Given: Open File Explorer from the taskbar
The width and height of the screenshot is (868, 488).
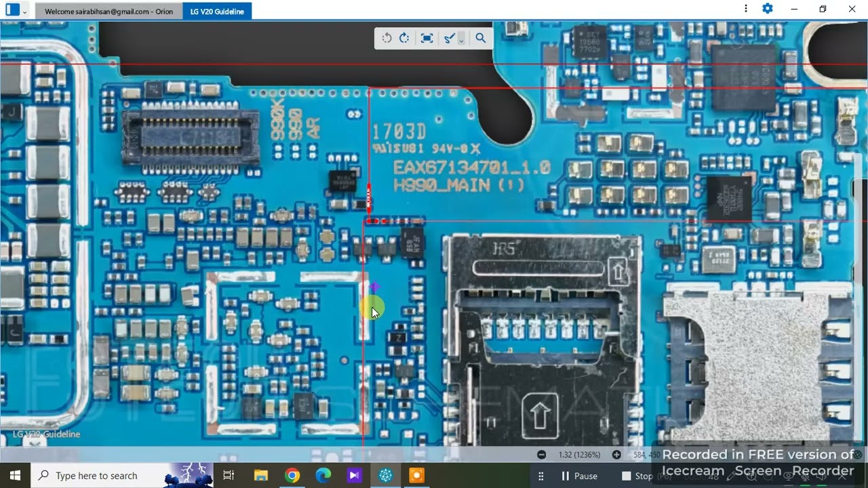Looking at the screenshot, I should (x=261, y=476).
